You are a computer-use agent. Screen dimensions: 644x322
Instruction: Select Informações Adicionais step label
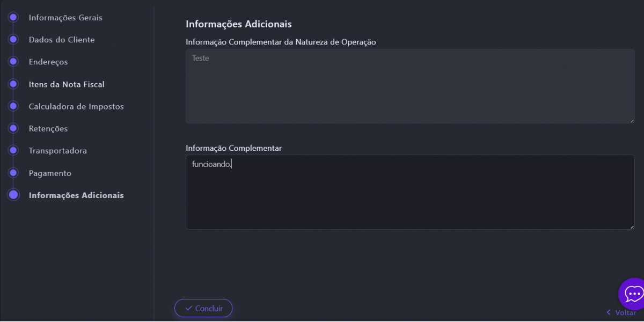click(76, 195)
